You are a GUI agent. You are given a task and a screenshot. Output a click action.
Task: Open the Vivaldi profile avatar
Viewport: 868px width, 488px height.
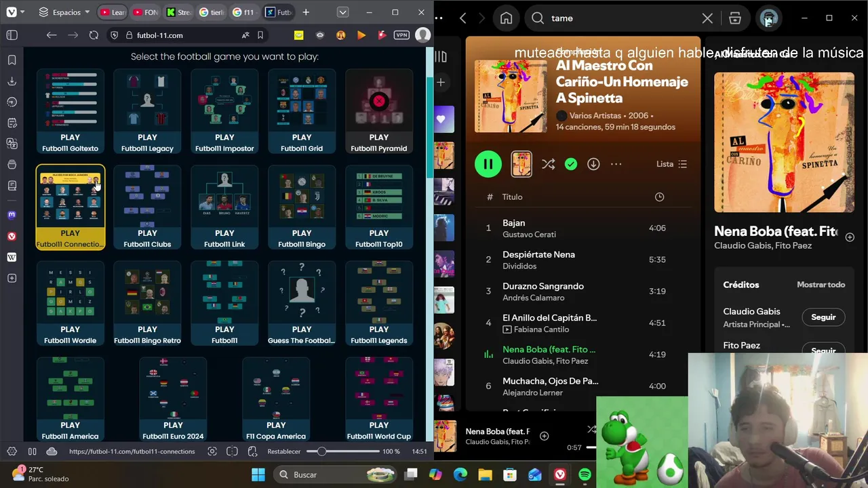[422, 35]
